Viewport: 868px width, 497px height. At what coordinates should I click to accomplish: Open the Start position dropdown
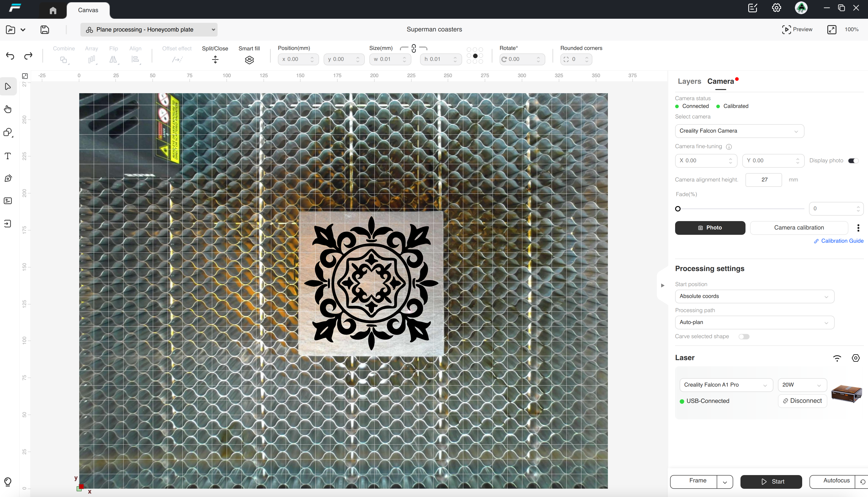click(x=754, y=296)
